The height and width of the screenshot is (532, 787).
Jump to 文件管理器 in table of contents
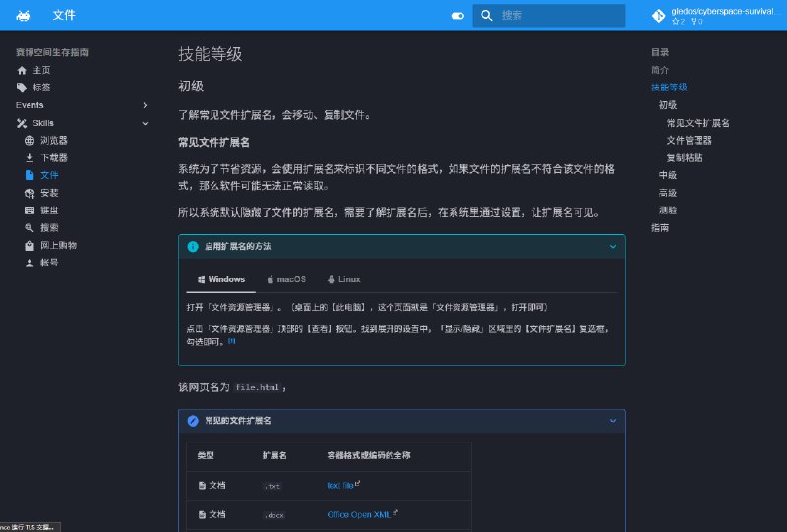pos(689,141)
